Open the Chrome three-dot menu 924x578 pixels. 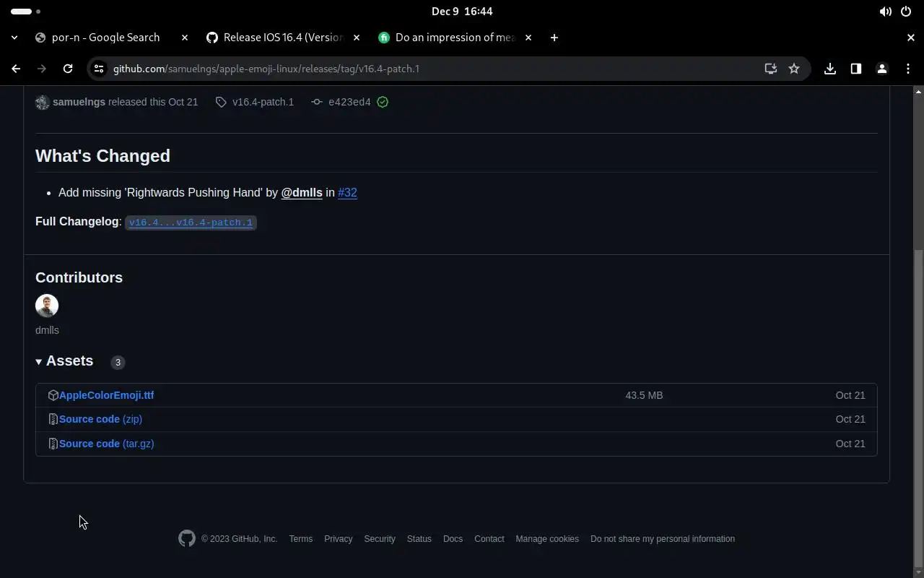[908, 69]
